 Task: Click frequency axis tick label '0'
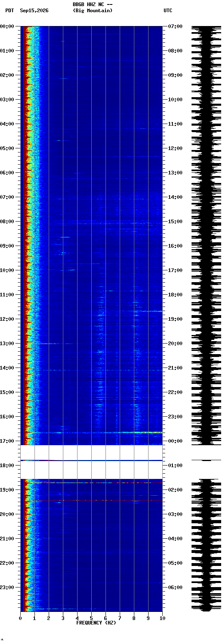pos(20,618)
